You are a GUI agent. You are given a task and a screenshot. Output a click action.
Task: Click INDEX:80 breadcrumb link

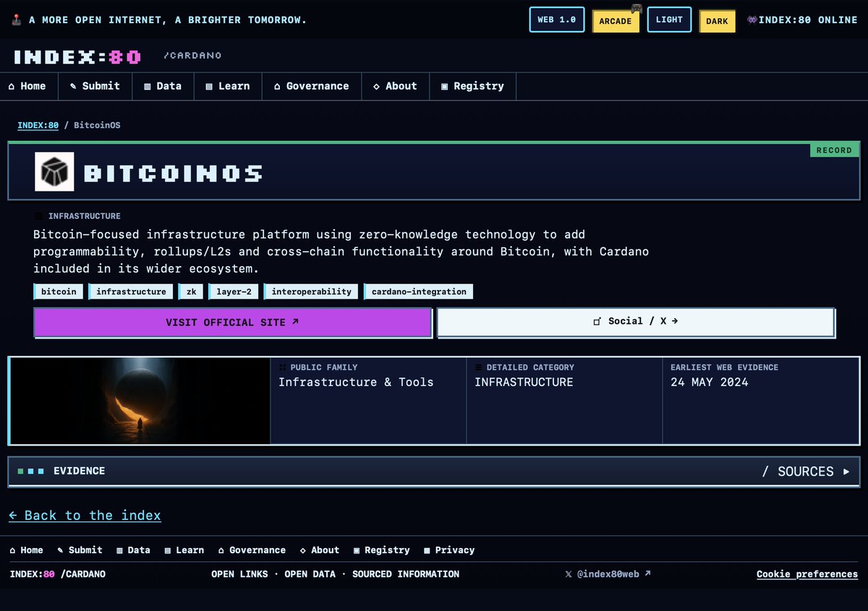pyautogui.click(x=38, y=125)
